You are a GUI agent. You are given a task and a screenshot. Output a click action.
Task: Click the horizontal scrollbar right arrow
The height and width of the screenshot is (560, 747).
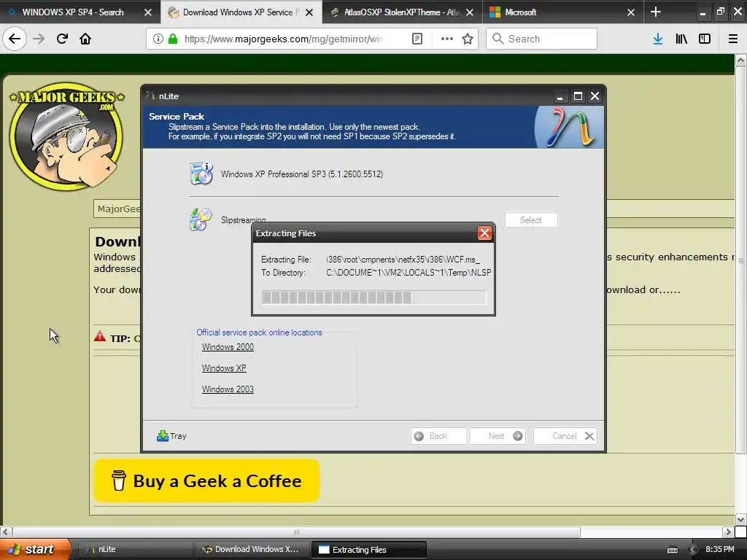(x=728, y=532)
